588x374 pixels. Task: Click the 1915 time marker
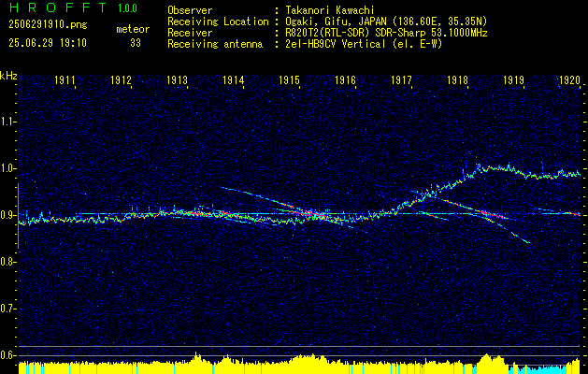[289, 80]
